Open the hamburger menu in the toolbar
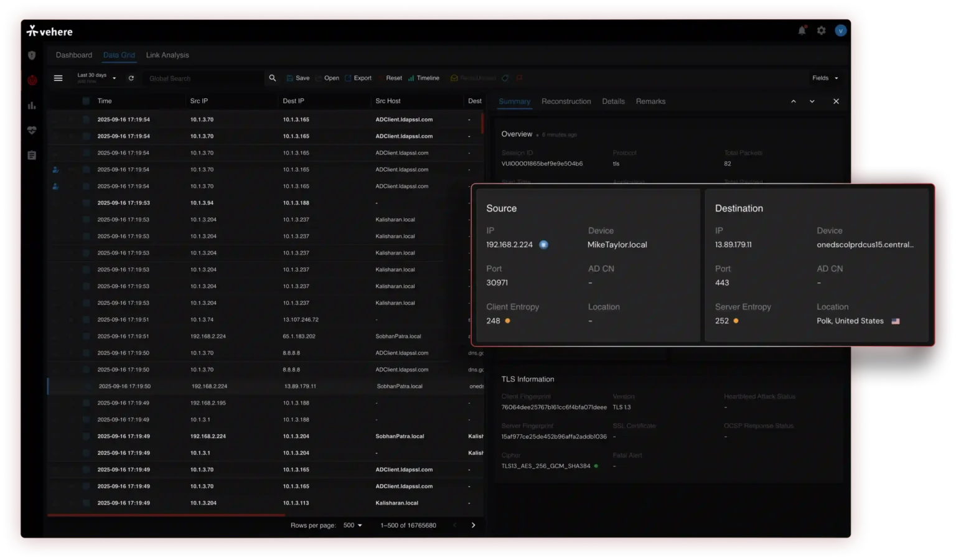The width and height of the screenshot is (956, 560). (58, 78)
